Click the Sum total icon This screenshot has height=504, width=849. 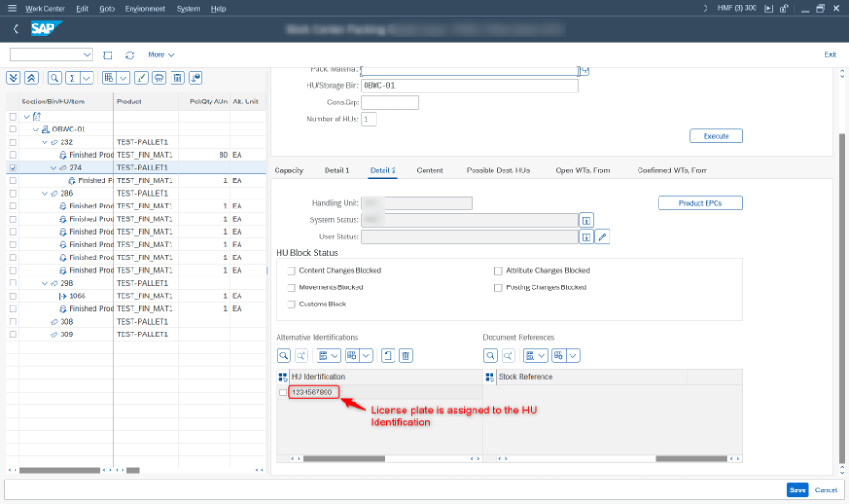click(x=72, y=78)
